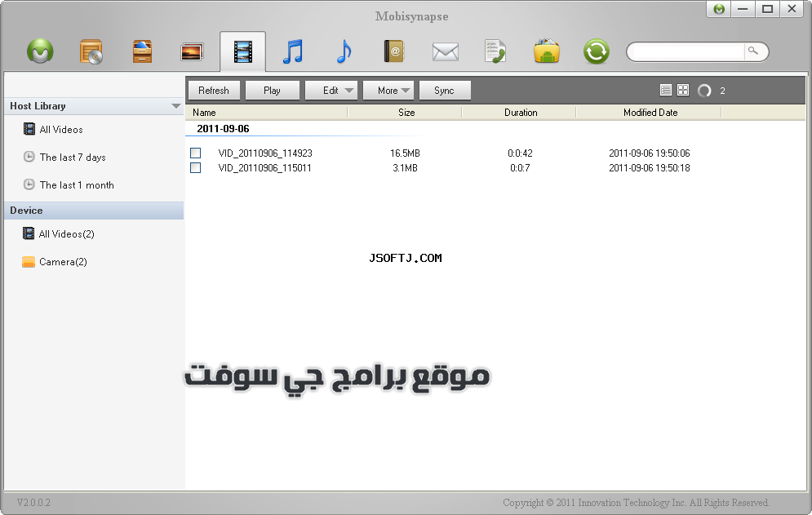Sort by Size column header
Screen dimensions: 812x515
406,113
